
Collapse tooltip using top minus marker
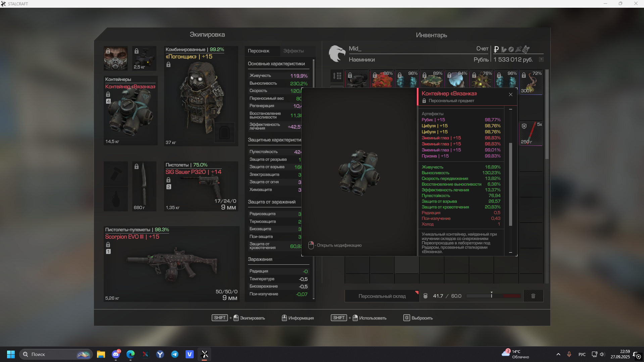(510, 109)
